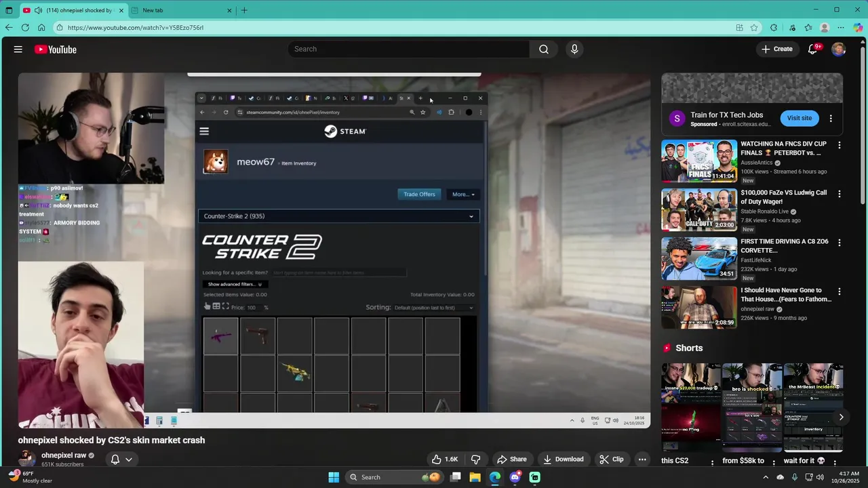Refresh the current page

25,28
